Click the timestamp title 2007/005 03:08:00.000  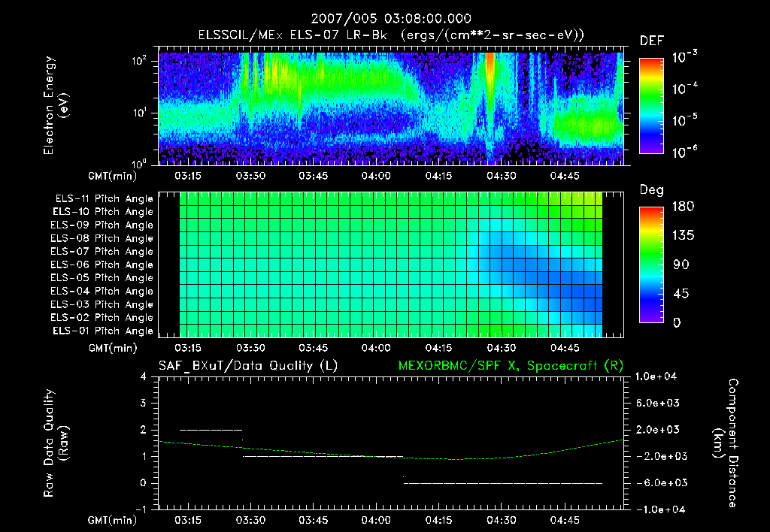point(391,19)
